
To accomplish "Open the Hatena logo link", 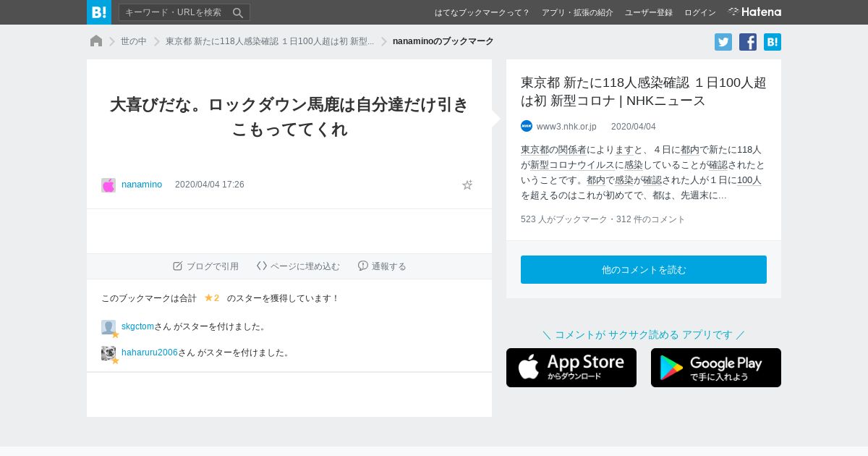I will (754, 12).
